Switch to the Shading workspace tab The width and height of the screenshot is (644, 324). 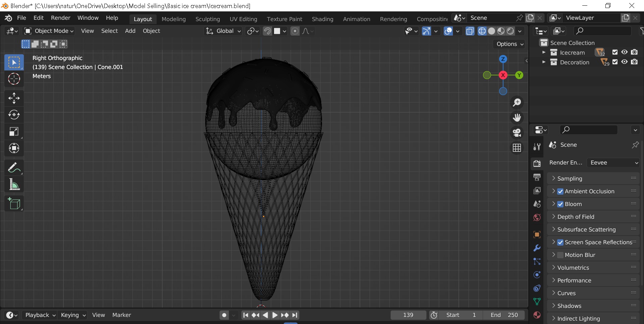tap(322, 19)
